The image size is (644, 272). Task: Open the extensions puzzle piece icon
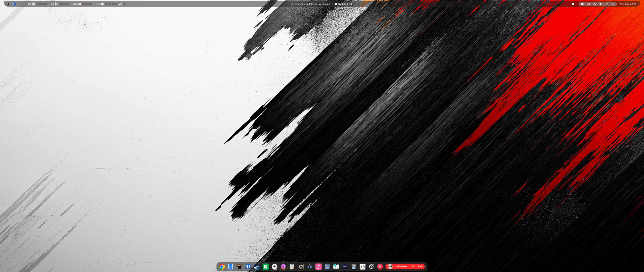pyautogui.click(x=573, y=4)
